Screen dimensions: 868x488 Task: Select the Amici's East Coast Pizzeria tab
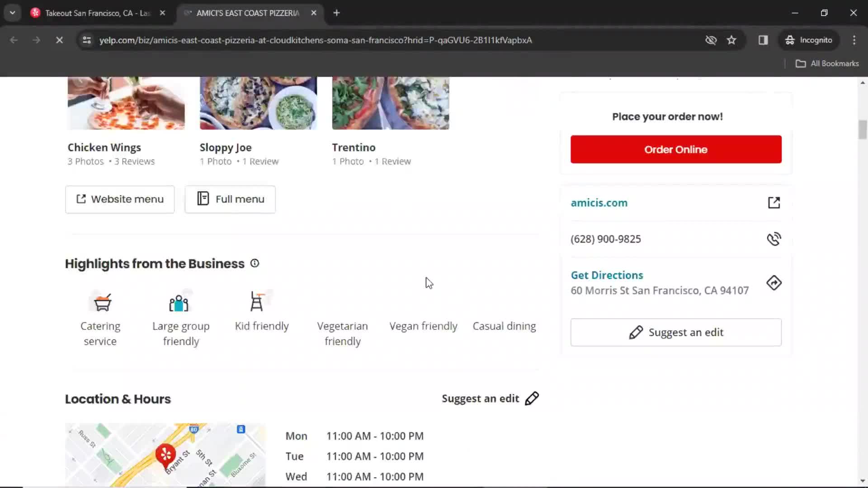point(248,13)
